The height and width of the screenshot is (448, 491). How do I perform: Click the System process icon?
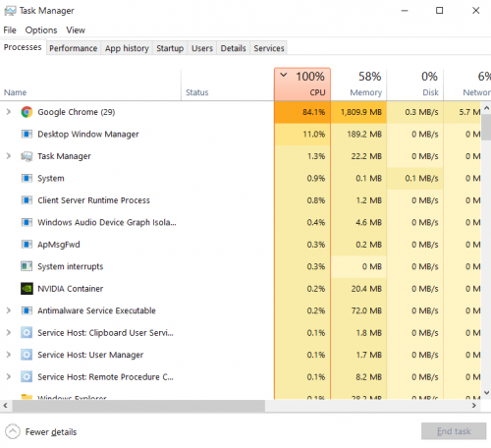click(x=27, y=178)
